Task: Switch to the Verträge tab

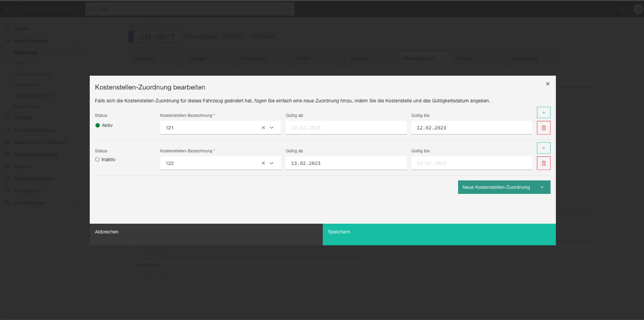Action: click(209, 58)
